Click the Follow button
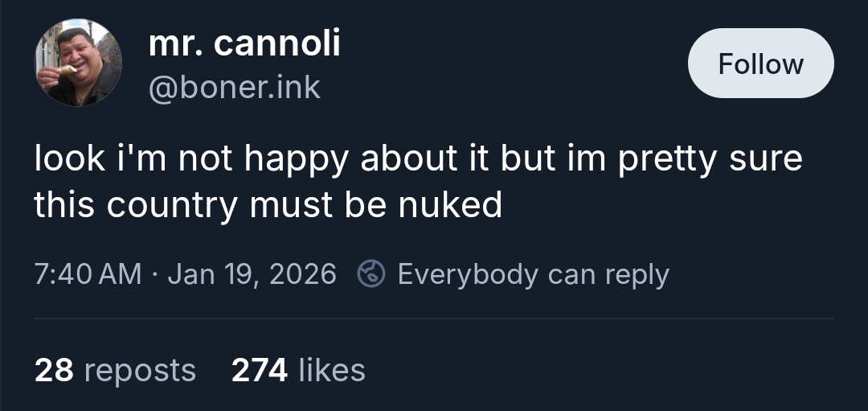This screenshot has width=868, height=411. coord(760,64)
